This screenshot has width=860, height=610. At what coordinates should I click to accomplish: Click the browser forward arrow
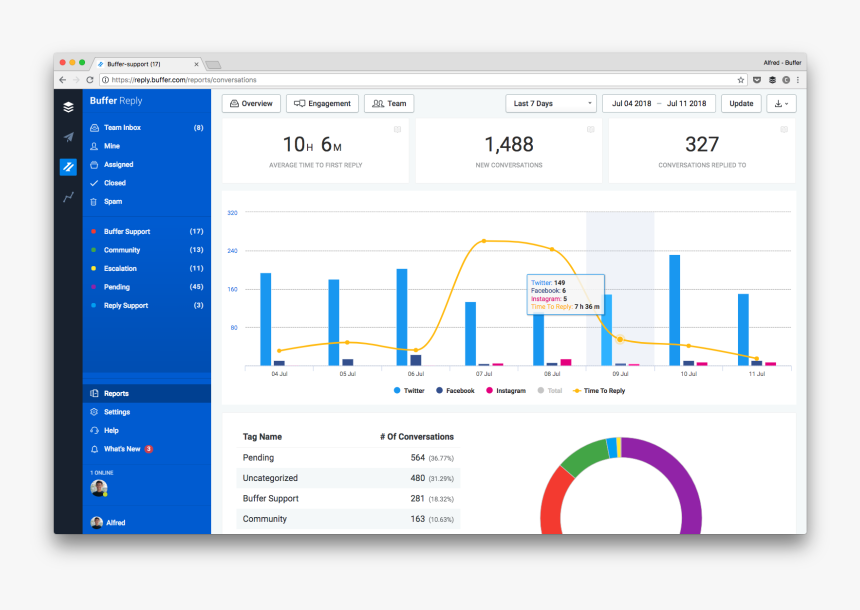coord(76,80)
